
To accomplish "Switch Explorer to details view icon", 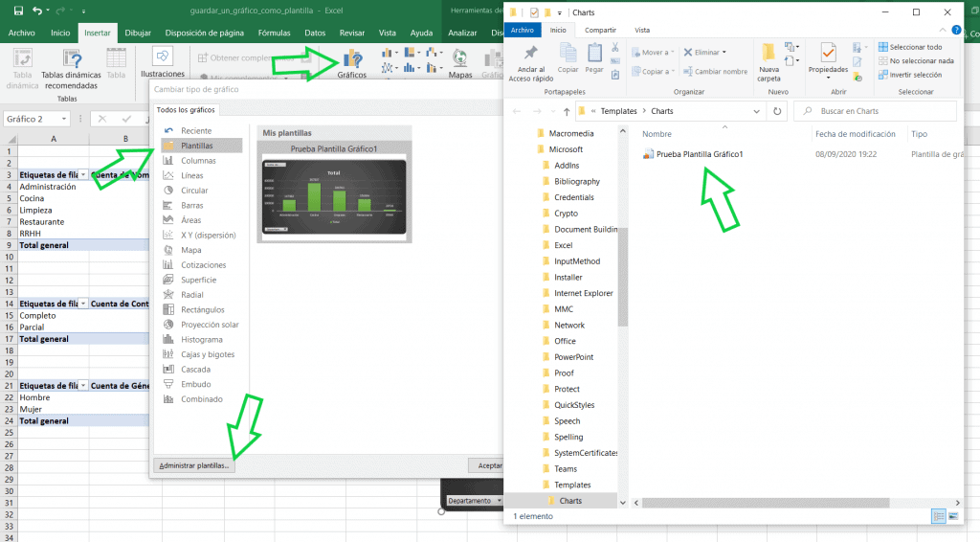I will (938, 516).
